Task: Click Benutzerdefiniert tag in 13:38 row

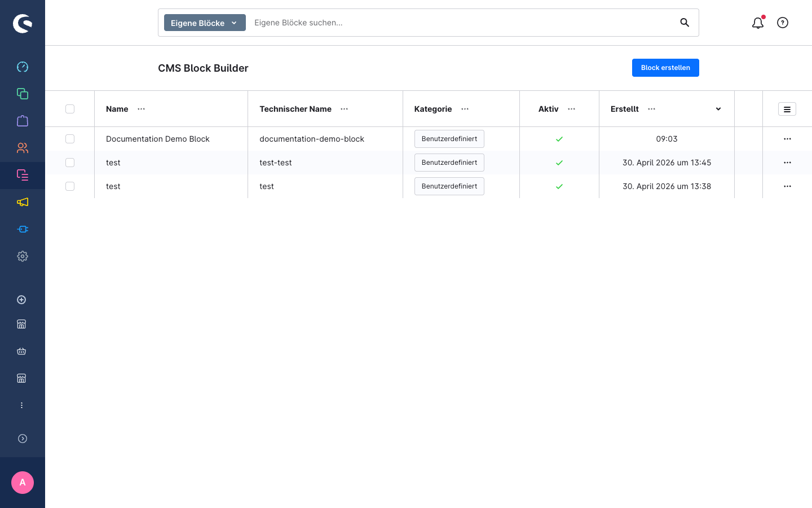Action: click(449, 186)
